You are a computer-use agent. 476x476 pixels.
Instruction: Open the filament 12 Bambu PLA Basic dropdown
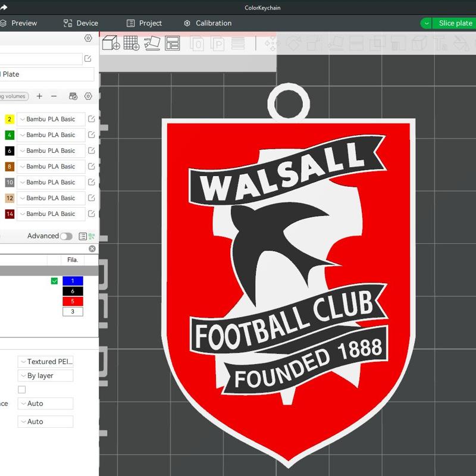point(51,198)
